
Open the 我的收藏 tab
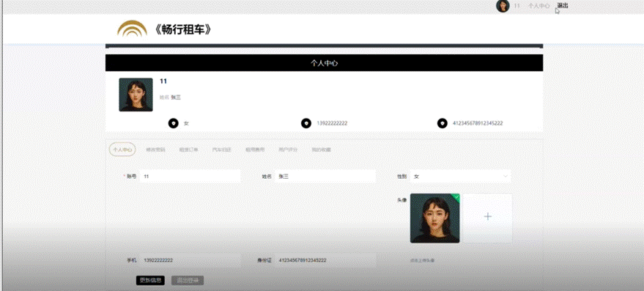[321, 150]
